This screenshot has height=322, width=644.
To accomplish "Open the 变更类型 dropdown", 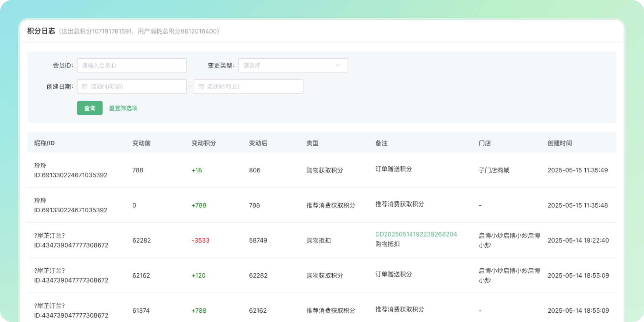I will 293,65.
